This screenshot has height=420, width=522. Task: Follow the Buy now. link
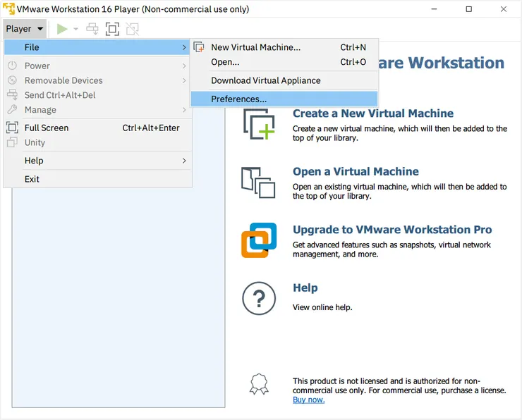308,400
